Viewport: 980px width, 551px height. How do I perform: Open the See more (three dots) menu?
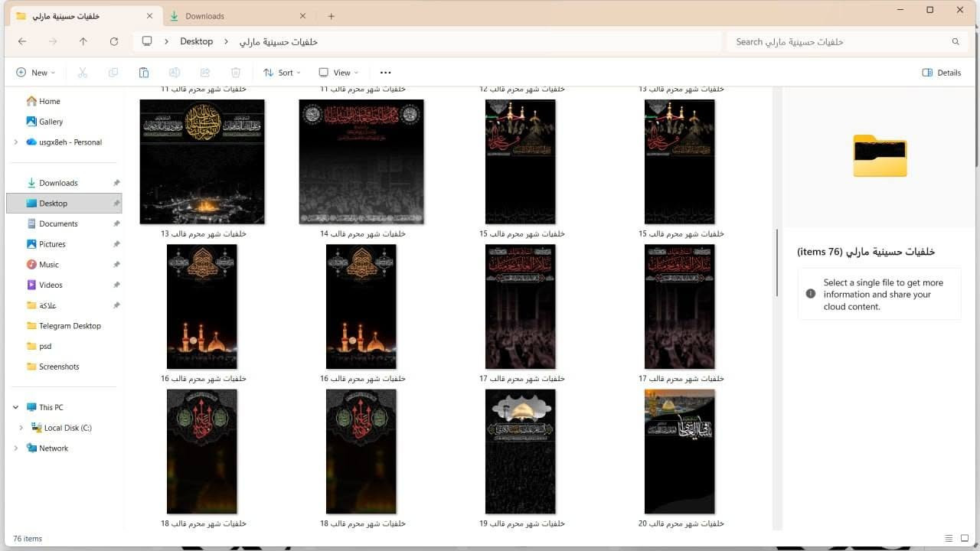[385, 73]
